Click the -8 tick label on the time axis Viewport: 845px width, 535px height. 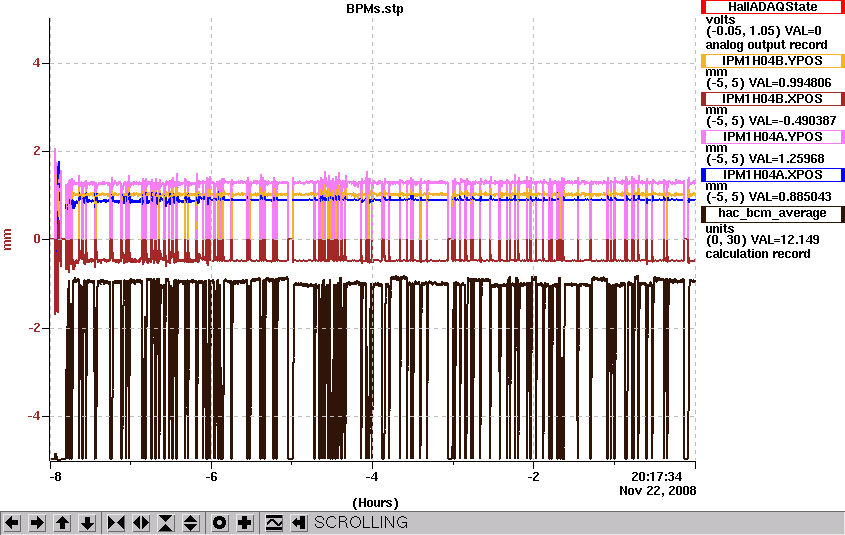(x=55, y=477)
